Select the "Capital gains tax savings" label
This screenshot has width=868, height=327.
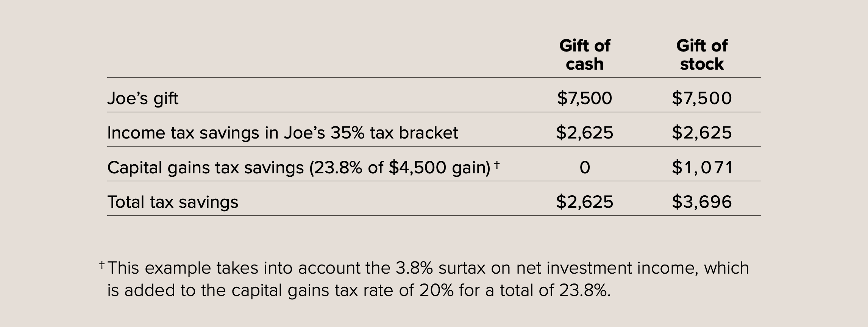[x=205, y=167]
